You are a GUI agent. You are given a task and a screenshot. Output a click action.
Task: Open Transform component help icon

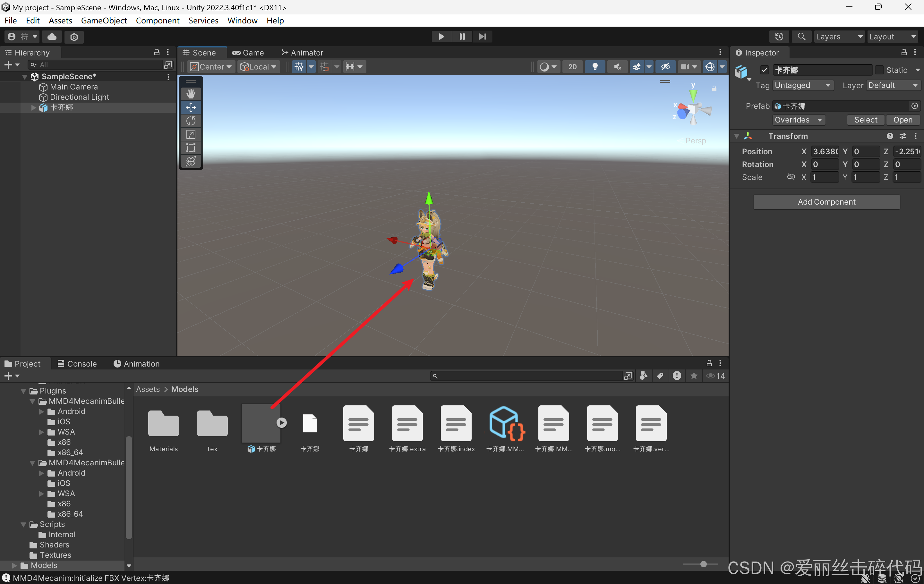890,136
